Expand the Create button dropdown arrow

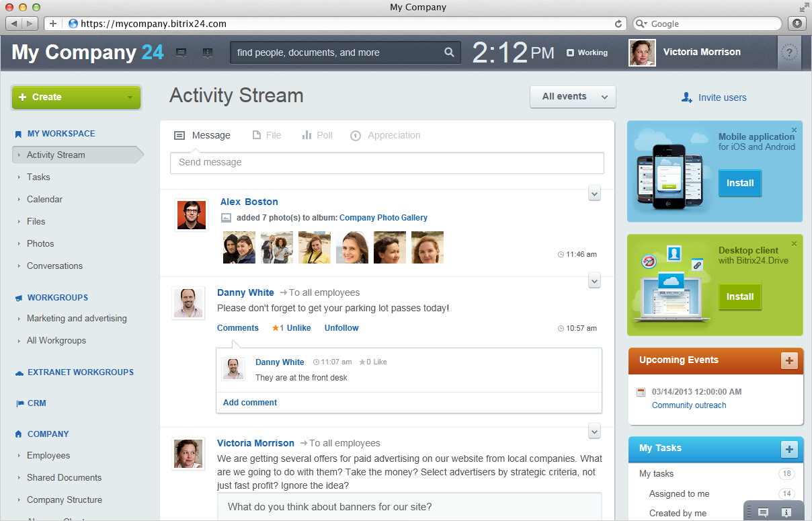click(x=130, y=97)
